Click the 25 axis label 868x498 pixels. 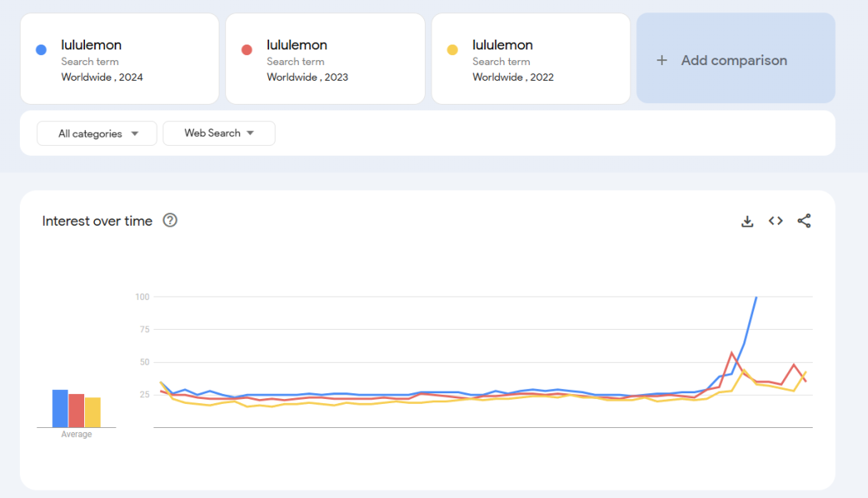pos(144,395)
